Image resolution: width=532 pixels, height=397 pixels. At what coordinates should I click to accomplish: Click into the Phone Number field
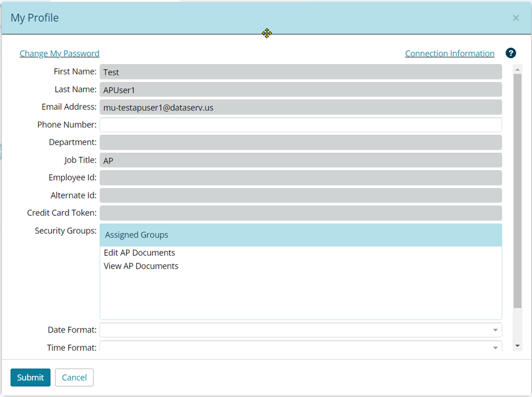[300, 125]
